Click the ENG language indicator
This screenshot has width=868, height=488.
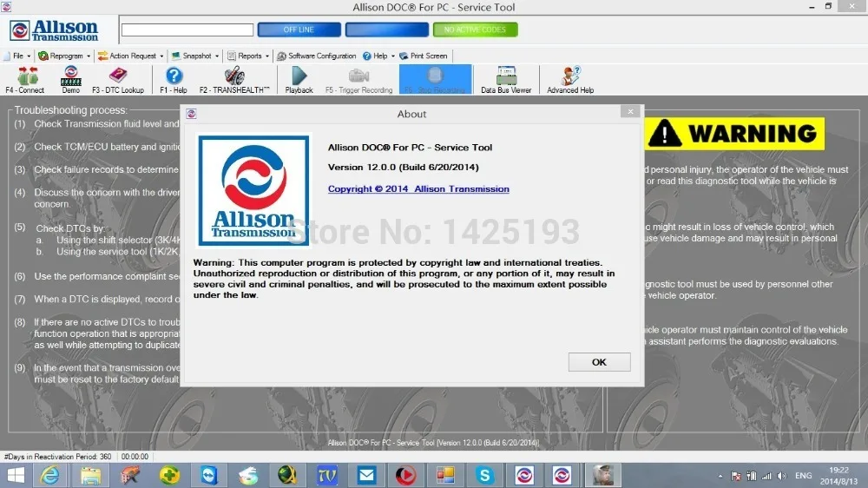click(x=803, y=476)
